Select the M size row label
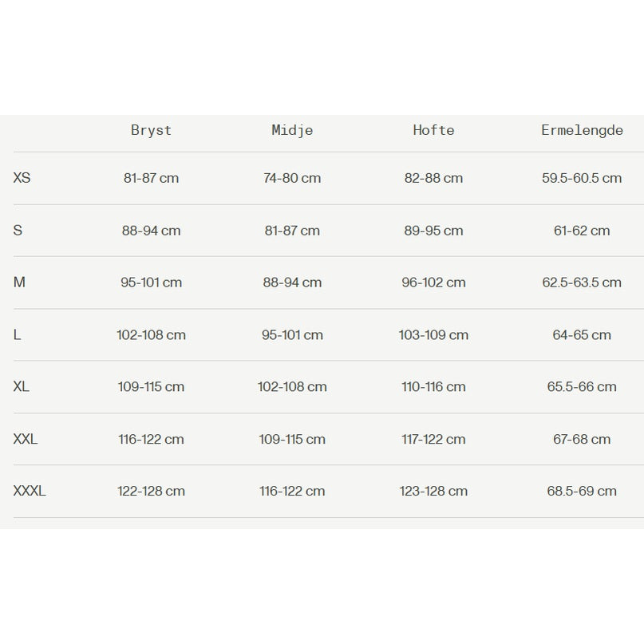Viewport: 644px width, 644px height. tap(20, 282)
